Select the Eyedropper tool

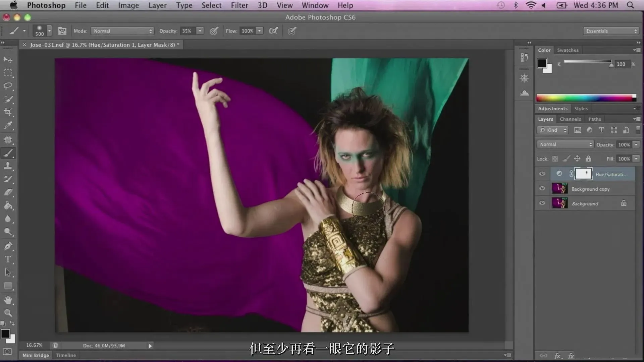(8, 126)
